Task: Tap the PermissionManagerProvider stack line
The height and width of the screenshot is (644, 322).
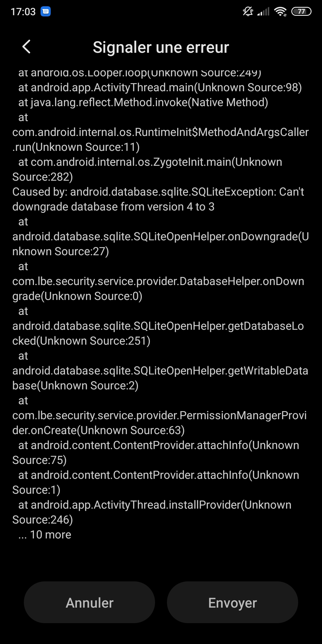Action: (x=160, y=415)
